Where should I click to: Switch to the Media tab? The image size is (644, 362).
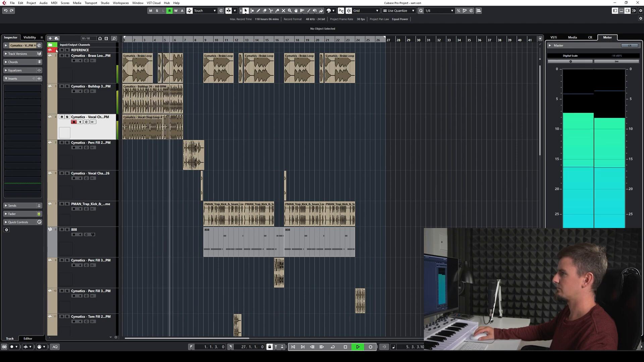[x=572, y=37]
